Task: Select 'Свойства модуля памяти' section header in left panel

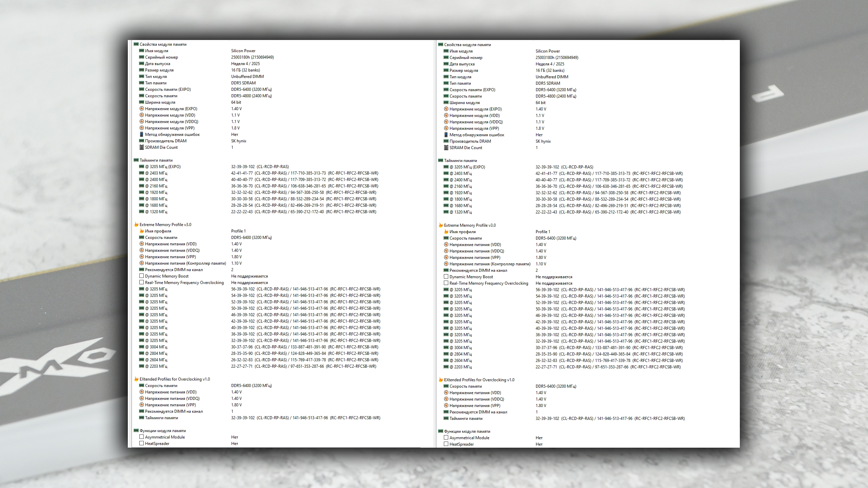Action: click(x=163, y=44)
